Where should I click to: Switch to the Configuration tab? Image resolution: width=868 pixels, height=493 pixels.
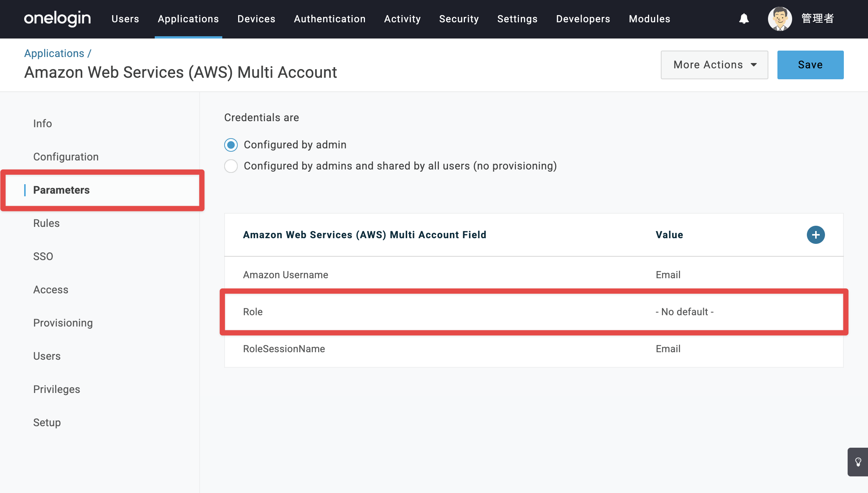click(66, 157)
